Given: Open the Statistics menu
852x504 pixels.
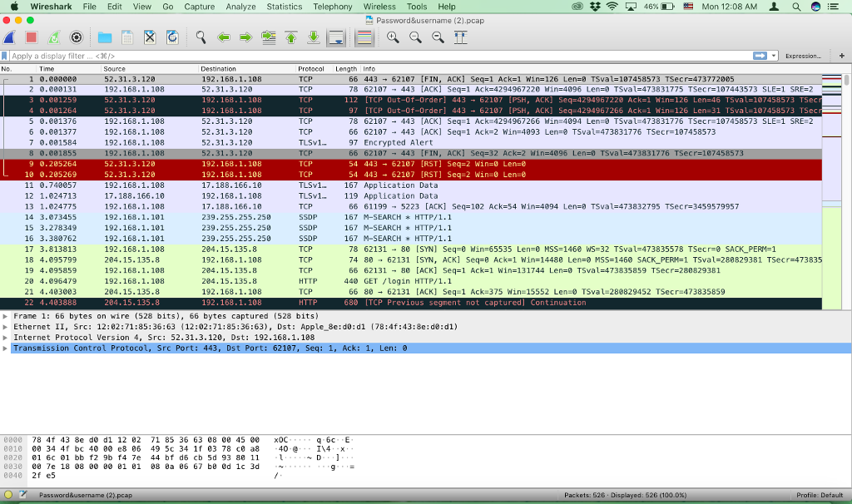Looking at the screenshot, I should tap(285, 6).
